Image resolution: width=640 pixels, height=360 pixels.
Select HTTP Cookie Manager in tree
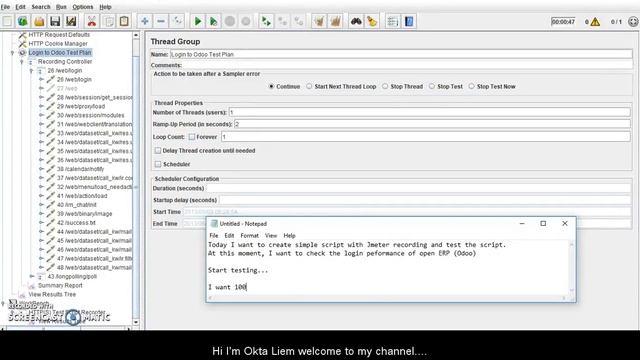pos(58,44)
